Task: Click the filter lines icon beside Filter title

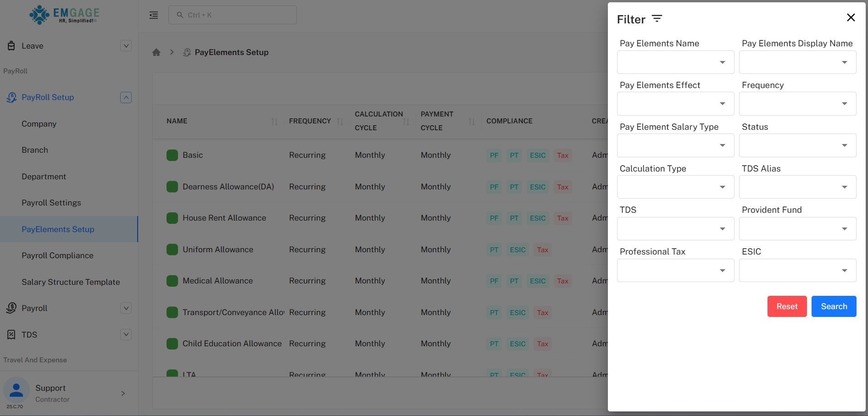Action: [x=657, y=19]
